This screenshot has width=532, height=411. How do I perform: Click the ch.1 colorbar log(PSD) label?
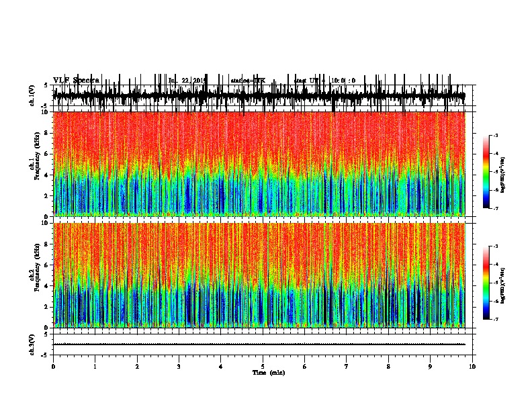pyautogui.click(x=502, y=175)
